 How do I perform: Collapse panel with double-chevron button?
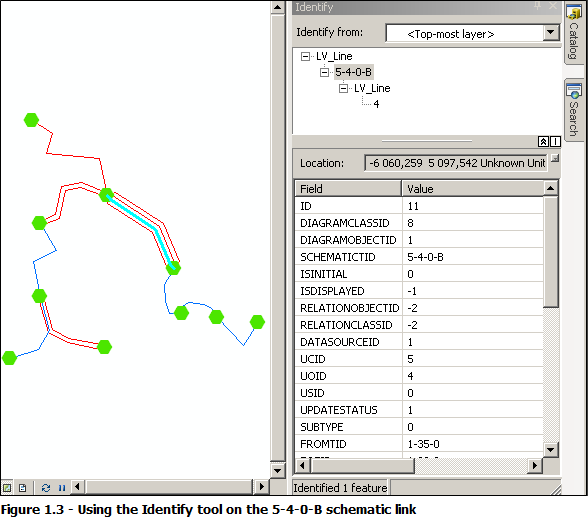click(x=543, y=141)
